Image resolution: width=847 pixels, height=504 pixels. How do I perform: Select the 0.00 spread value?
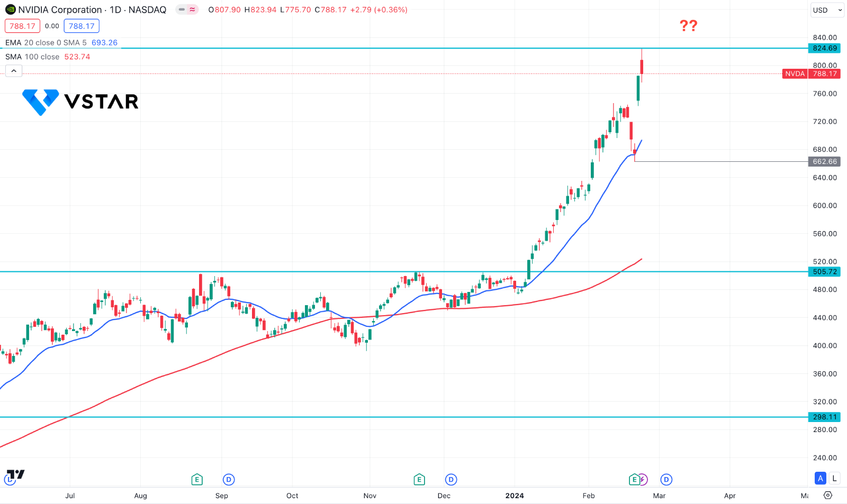[52, 26]
